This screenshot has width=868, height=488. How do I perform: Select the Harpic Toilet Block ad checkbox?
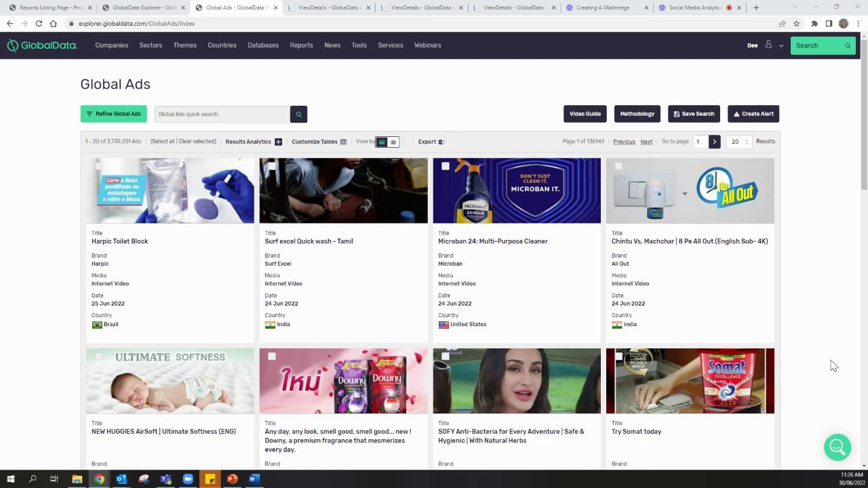click(98, 166)
